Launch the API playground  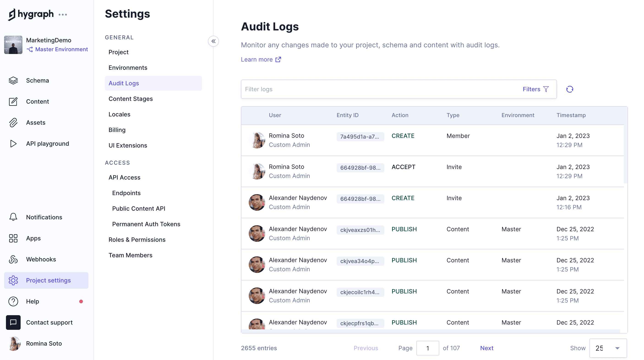[47, 143]
